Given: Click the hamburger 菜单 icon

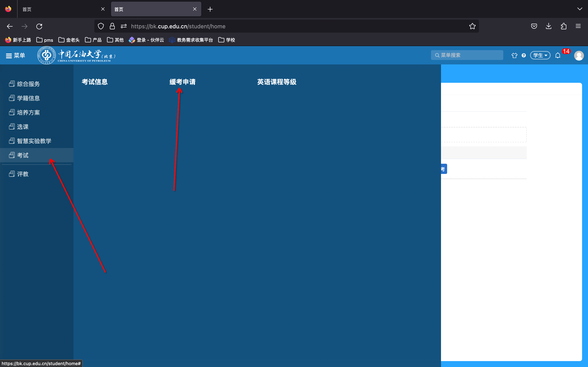Looking at the screenshot, I should pos(9,56).
